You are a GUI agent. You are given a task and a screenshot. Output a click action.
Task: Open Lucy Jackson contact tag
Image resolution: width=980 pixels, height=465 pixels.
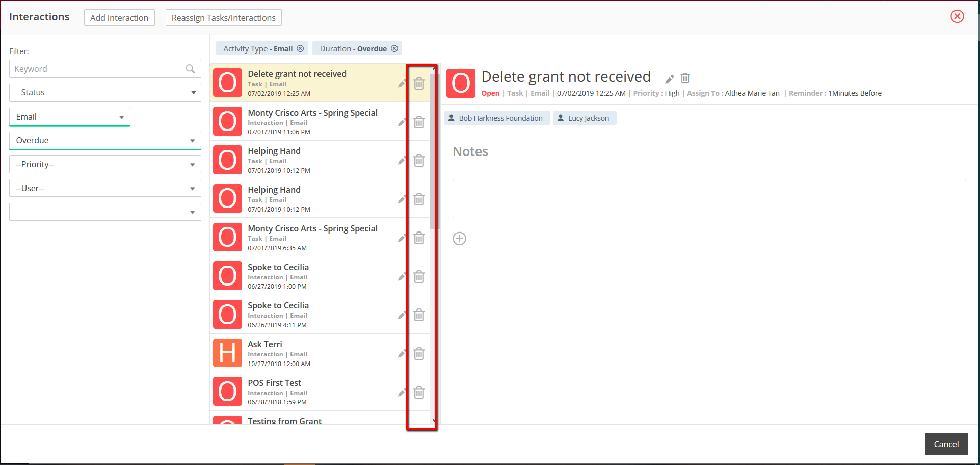pyautogui.click(x=585, y=118)
